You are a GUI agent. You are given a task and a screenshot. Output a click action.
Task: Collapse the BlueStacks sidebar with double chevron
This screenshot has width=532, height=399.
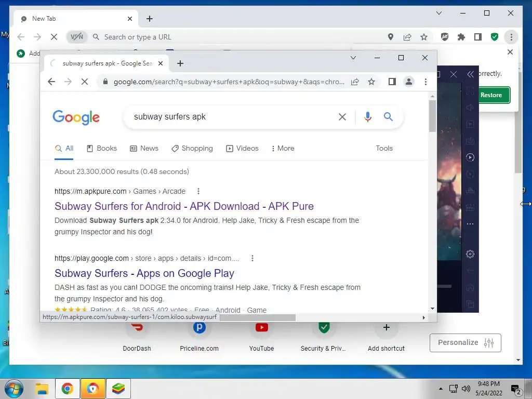pos(470,74)
